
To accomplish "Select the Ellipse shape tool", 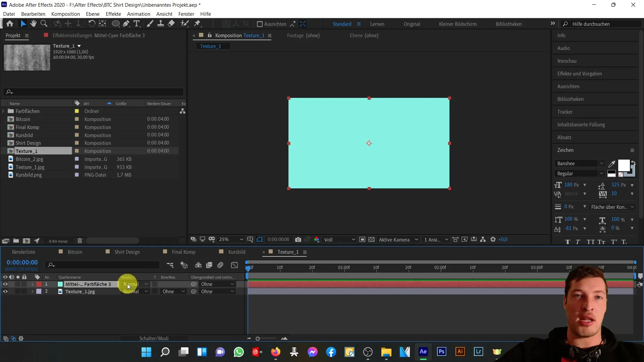I will (115, 23).
